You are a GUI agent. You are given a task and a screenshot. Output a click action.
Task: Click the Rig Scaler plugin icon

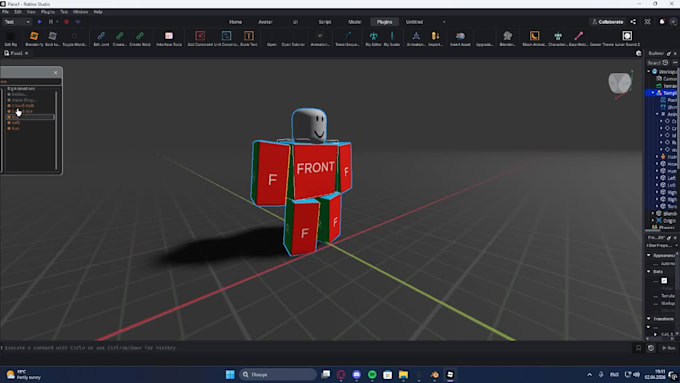(x=392, y=36)
